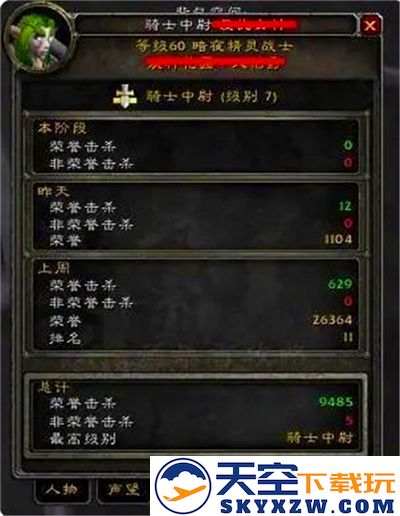
Task: Click the 等级60 暗夜精灵战士 level text
Action: point(214,46)
